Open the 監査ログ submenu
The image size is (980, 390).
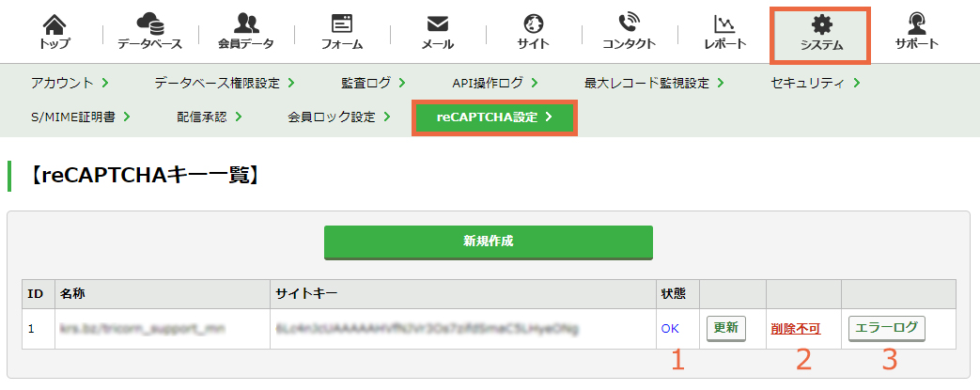click(x=373, y=83)
